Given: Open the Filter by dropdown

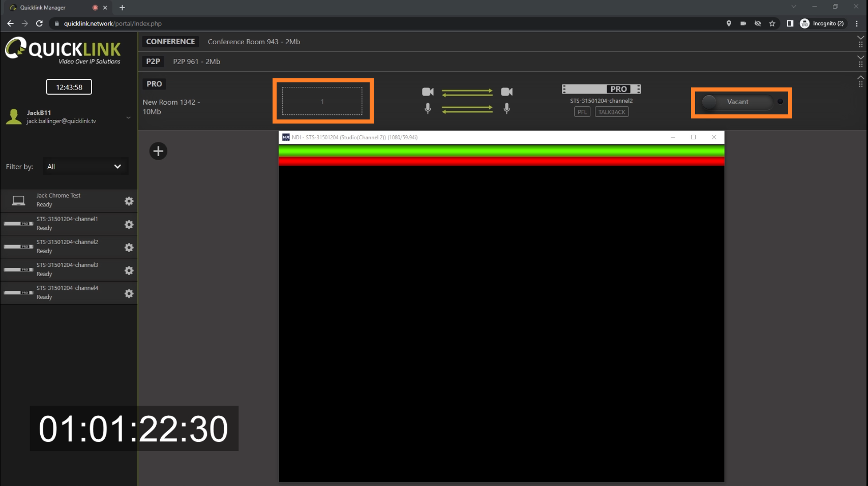Looking at the screenshot, I should tap(84, 167).
